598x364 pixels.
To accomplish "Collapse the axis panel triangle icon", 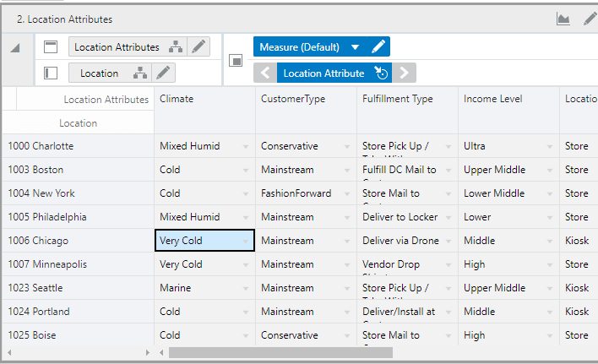I will point(15,48).
